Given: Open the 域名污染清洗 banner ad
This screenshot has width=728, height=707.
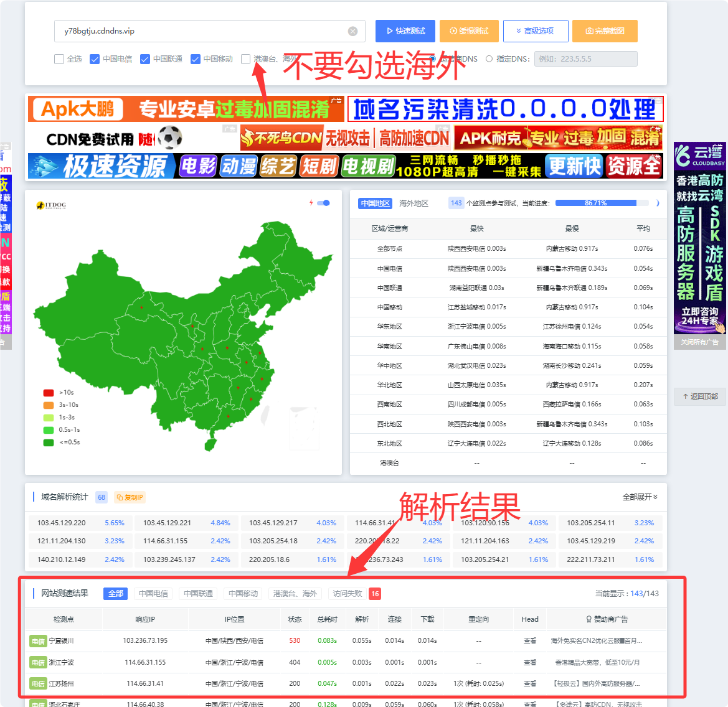Looking at the screenshot, I should [x=505, y=109].
